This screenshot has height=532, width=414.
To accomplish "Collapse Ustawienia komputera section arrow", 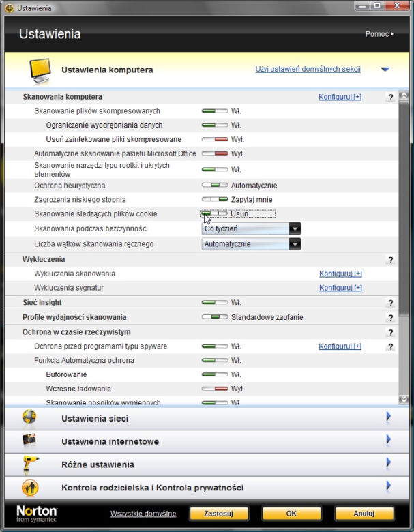I will [385, 69].
